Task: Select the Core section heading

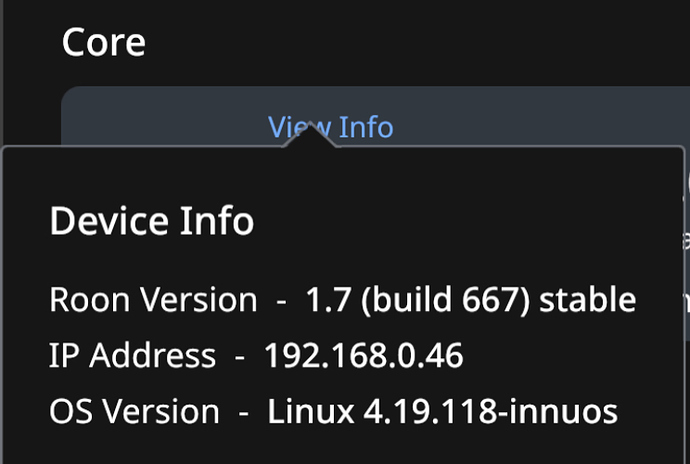Action: (104, 43)
